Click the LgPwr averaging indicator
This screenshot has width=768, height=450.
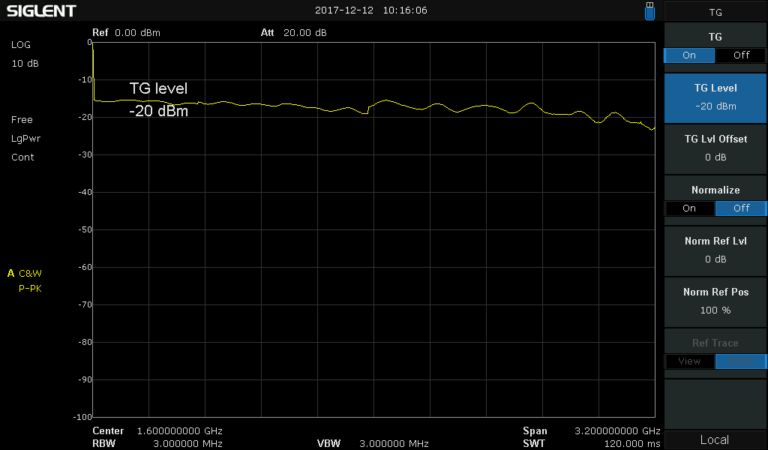click(x=26, y=138)
